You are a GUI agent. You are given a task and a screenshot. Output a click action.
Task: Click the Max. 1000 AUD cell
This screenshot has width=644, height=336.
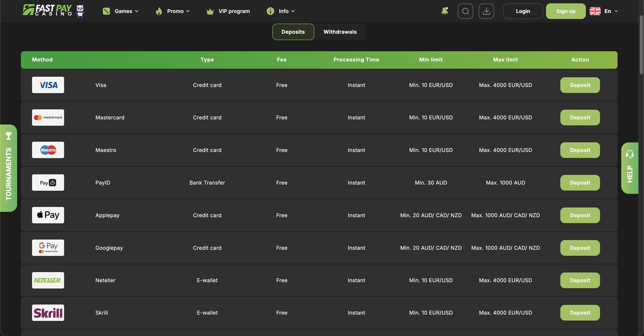(506, 183)
